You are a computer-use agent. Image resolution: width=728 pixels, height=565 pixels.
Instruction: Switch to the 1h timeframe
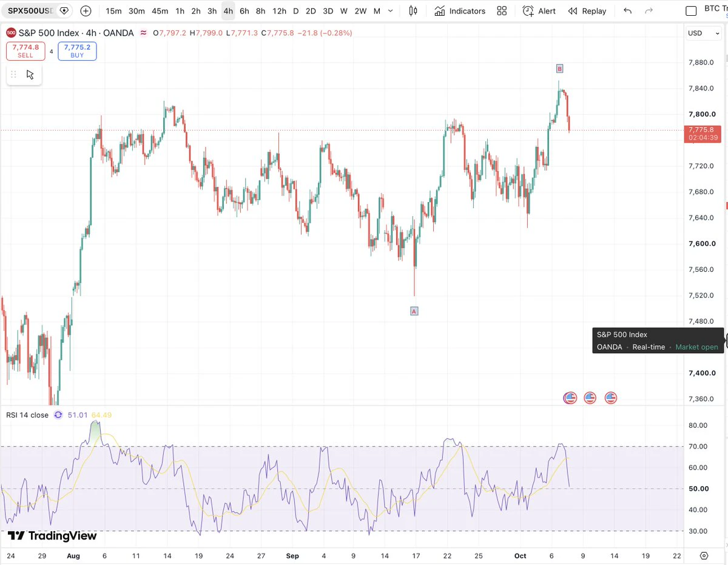[180, 11]
